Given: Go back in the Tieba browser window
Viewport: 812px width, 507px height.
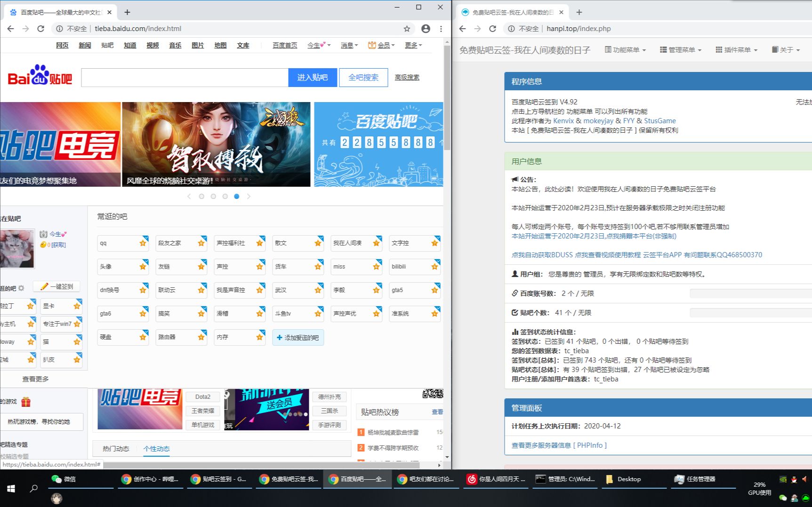Looking at the screenshot, I should (x=11, y=29).
